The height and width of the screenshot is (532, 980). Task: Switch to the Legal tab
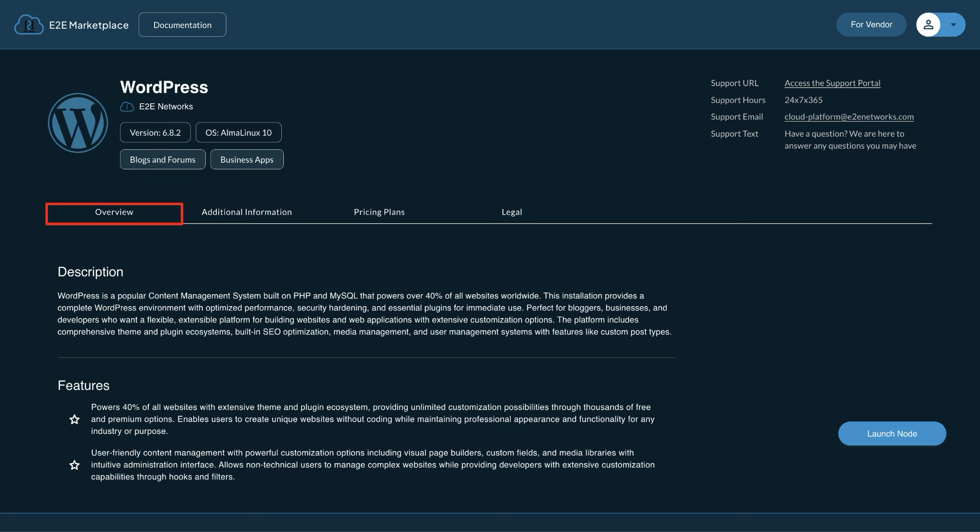point(512,212)
